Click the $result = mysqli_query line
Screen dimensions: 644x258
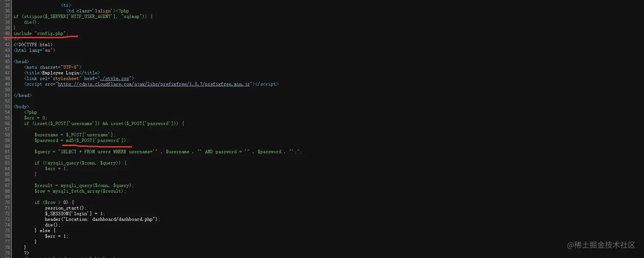tap(84, 186)
